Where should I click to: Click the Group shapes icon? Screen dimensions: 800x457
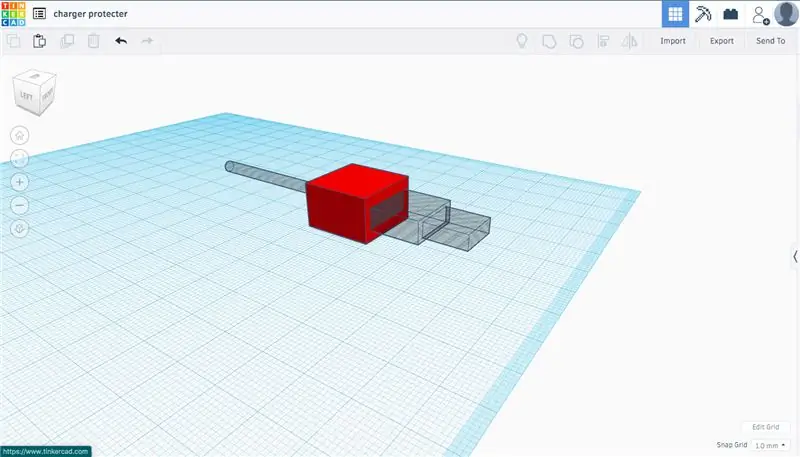(549, 41)
